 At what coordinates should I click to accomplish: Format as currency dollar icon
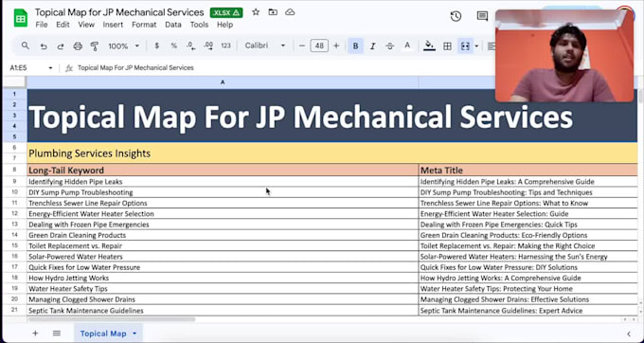(156, 46)
